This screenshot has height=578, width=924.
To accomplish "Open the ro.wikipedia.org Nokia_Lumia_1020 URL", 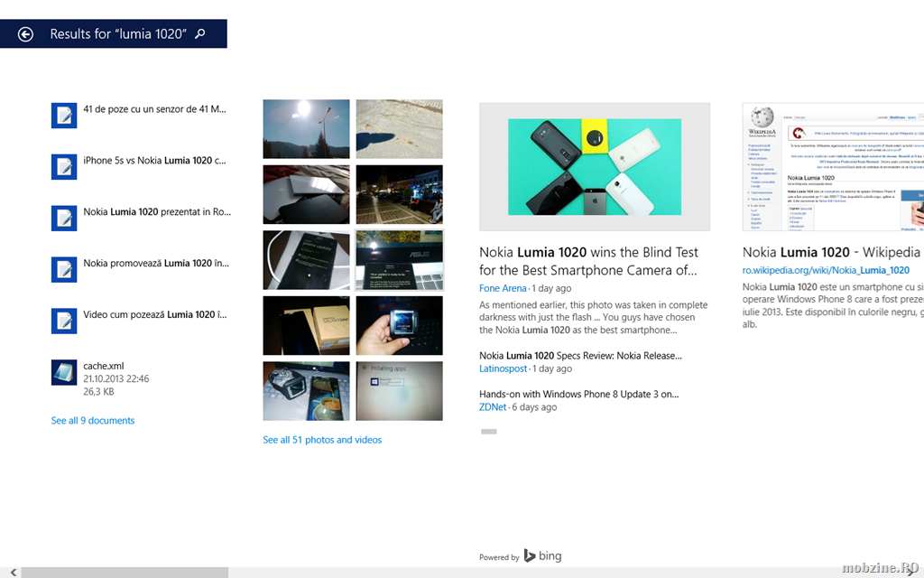I will point(826,270).
